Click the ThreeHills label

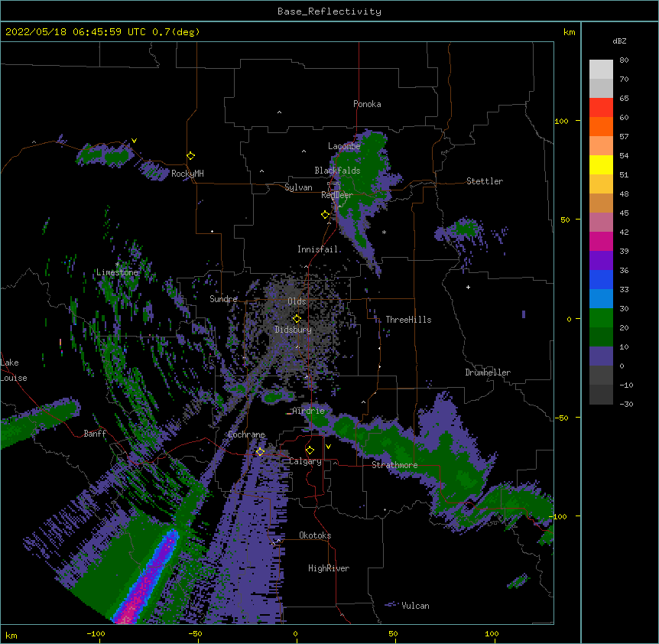(408, 320)
